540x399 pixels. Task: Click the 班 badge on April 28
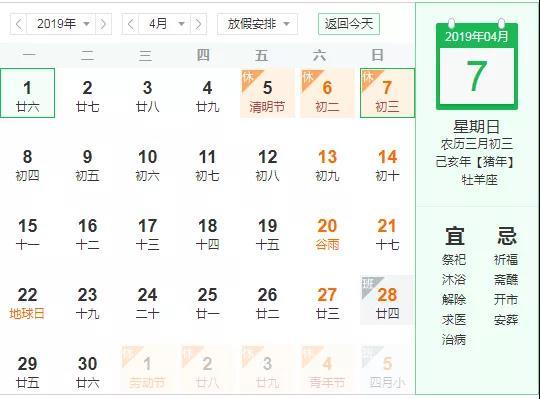tap(368, 283)
